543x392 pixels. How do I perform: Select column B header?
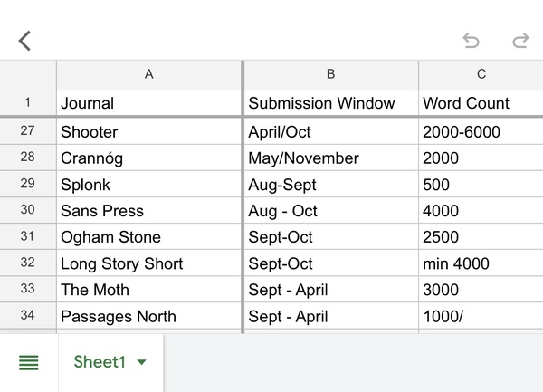point(330,74)
